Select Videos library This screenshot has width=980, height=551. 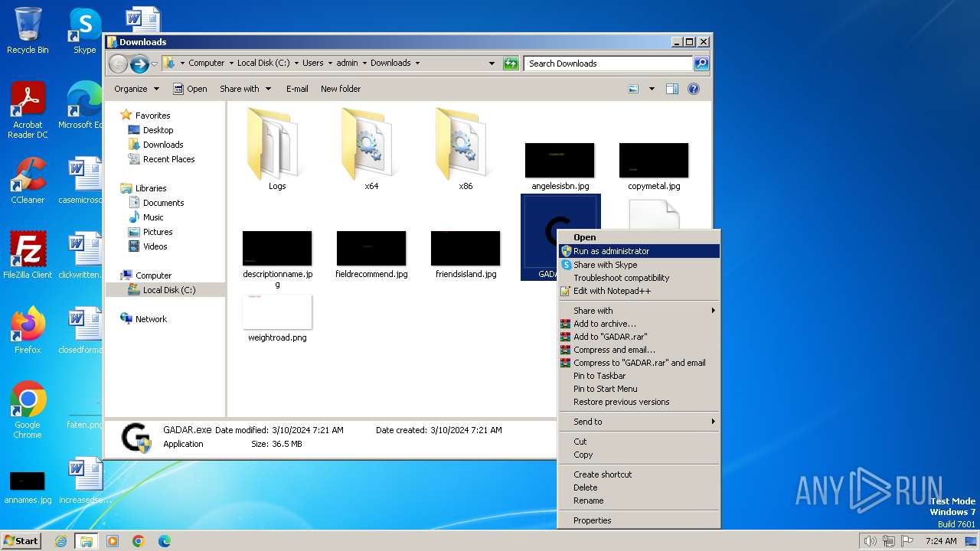point(155,246)
